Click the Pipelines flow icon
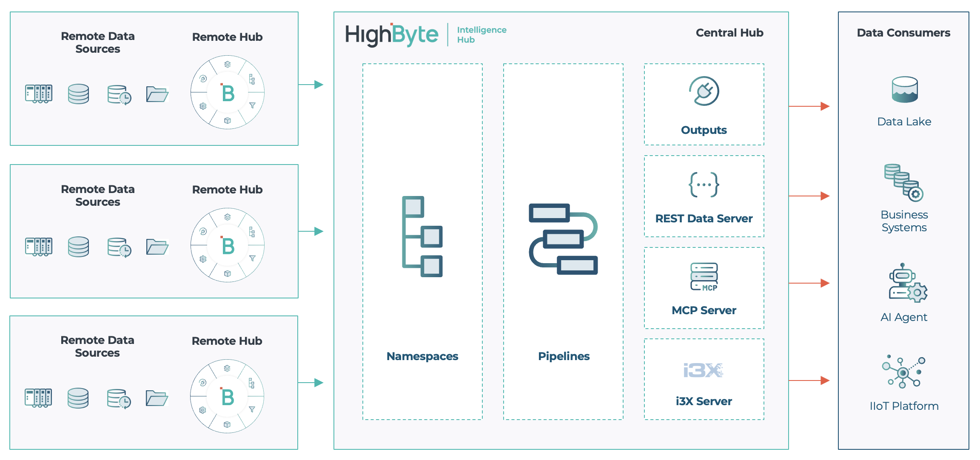980x460 pixels. point(563,239)
